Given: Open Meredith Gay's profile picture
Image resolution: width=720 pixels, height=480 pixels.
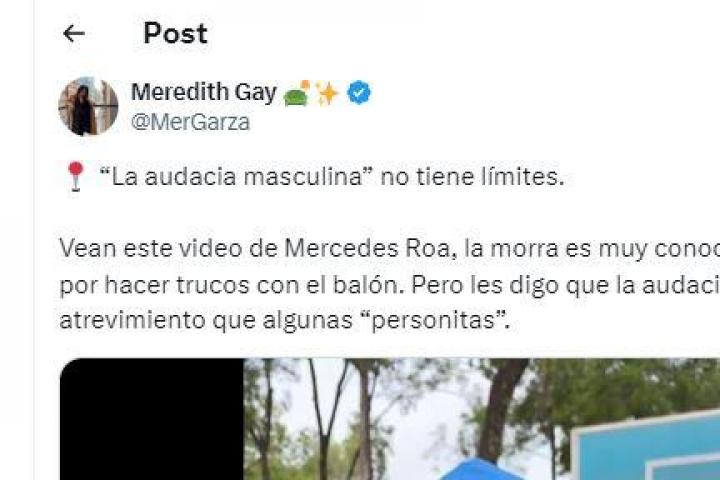Looking at the screenshot, I should (88, 106).
